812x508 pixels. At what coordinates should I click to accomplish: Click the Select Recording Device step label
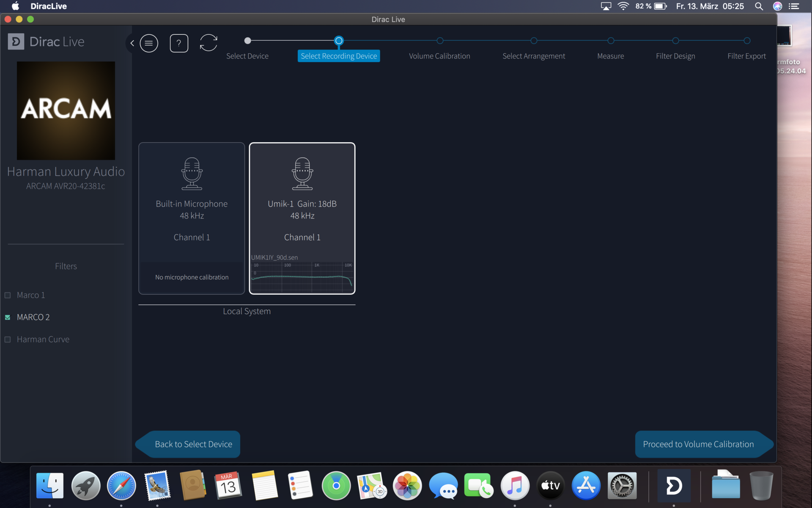(339, 56)
